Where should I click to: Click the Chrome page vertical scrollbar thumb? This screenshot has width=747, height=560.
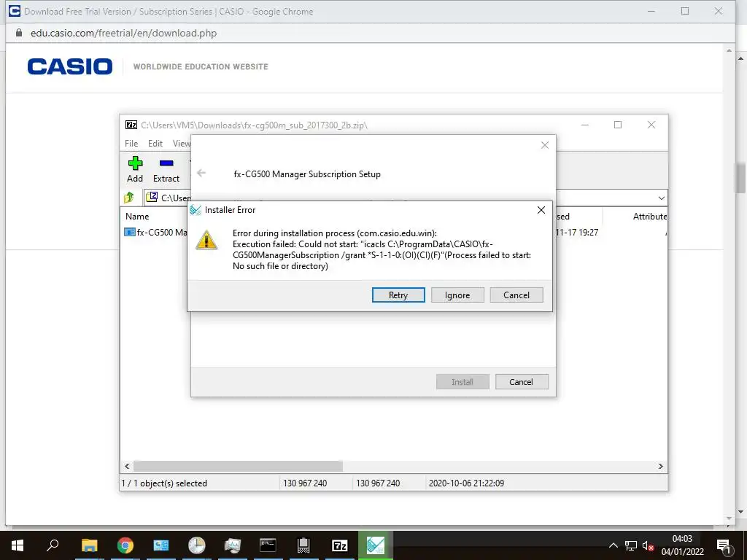[x=741, y=178]
